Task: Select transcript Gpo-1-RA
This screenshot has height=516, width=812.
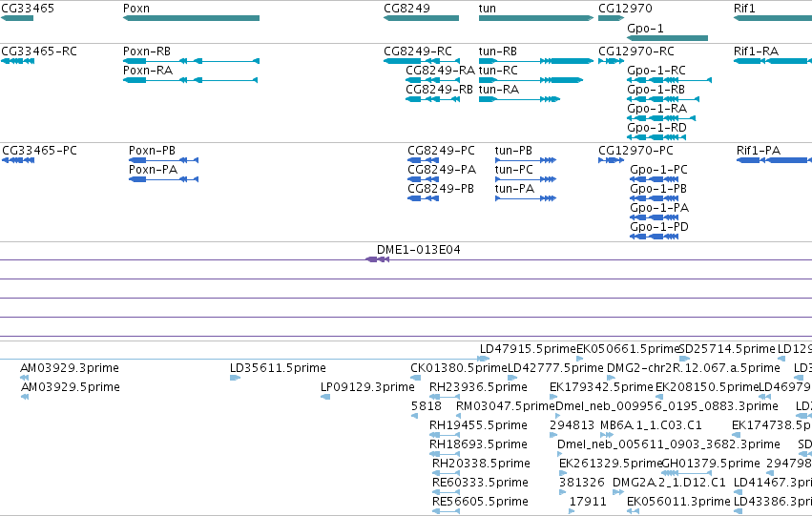Action: pos(661,118)
